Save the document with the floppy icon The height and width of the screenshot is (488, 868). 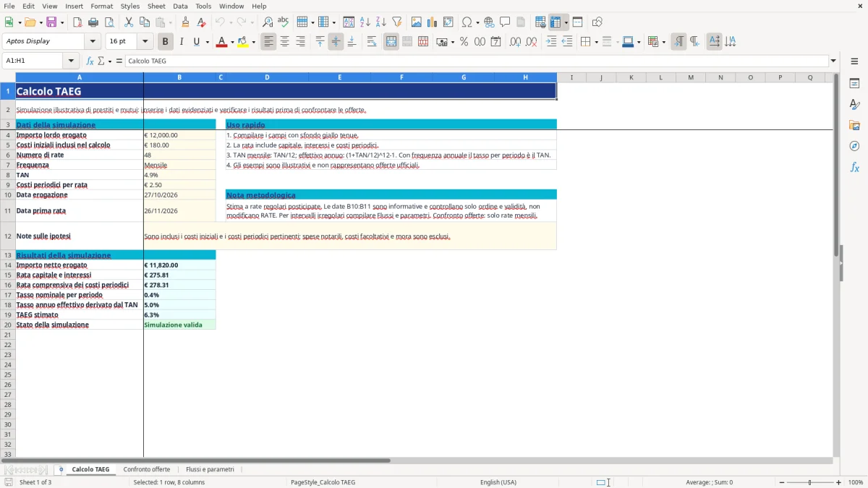[x=51, y=22]
